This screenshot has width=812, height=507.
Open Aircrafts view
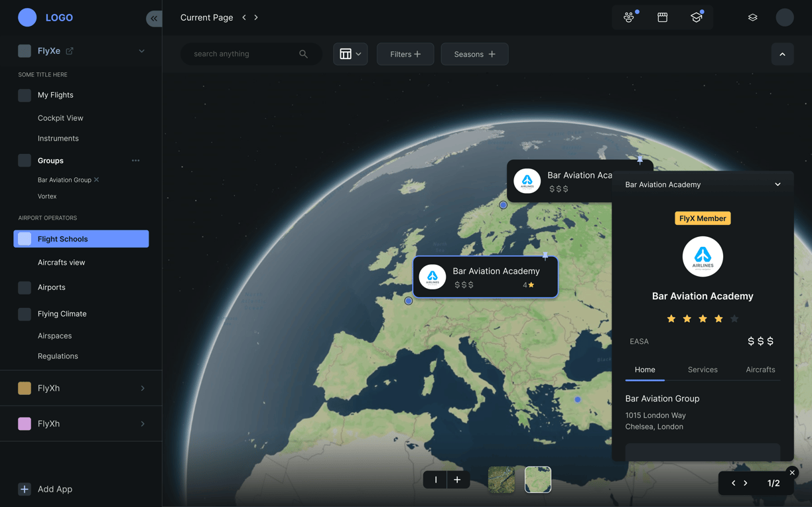(x=62, y=263)
